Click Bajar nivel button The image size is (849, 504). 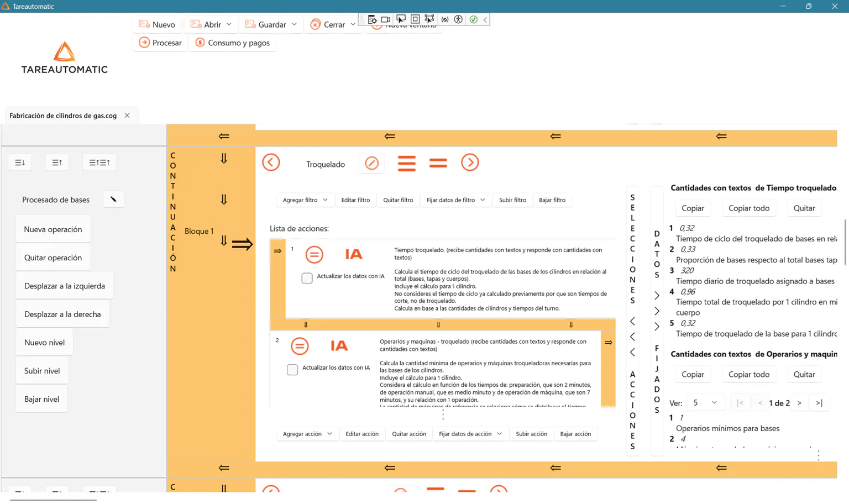pyautogui.click(x=42, y=399)
